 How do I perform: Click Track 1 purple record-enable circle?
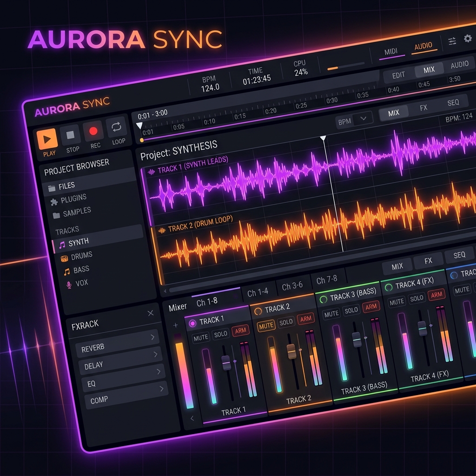pos(192,324)
